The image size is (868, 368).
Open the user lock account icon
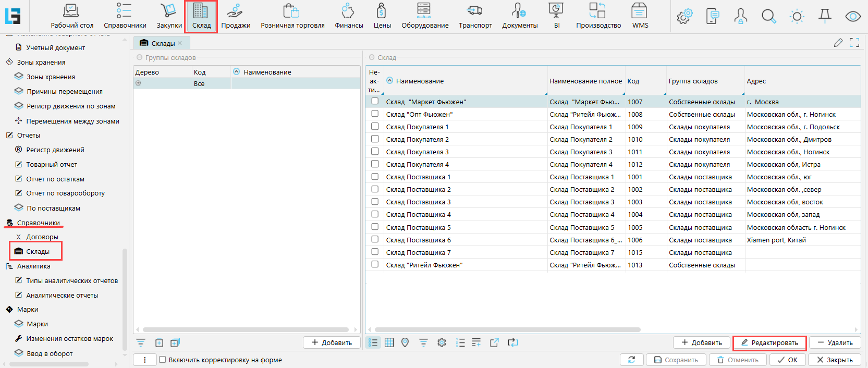pyautogui.click(x=740, y=16)
